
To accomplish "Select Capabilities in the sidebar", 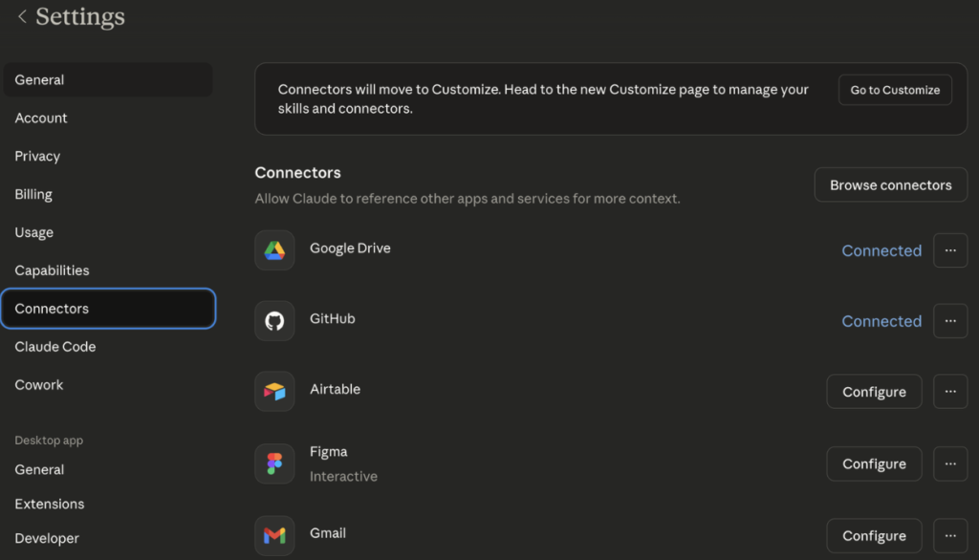I will [x=52, y=270].
